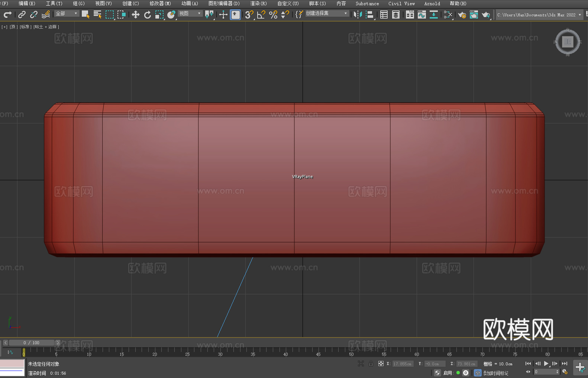The width and height of the screenshot is (588, 378).
Task: Open the project path dropdown
Action: 539,15
